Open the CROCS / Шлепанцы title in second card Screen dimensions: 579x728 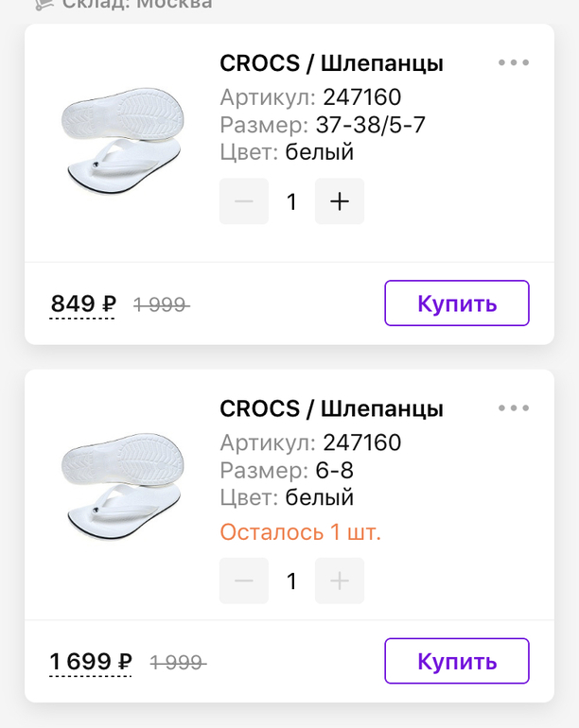click(x=331, y=408)
